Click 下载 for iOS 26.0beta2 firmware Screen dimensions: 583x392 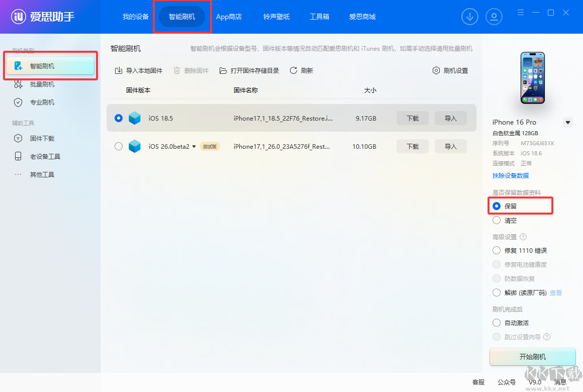[x=413, y=147]
